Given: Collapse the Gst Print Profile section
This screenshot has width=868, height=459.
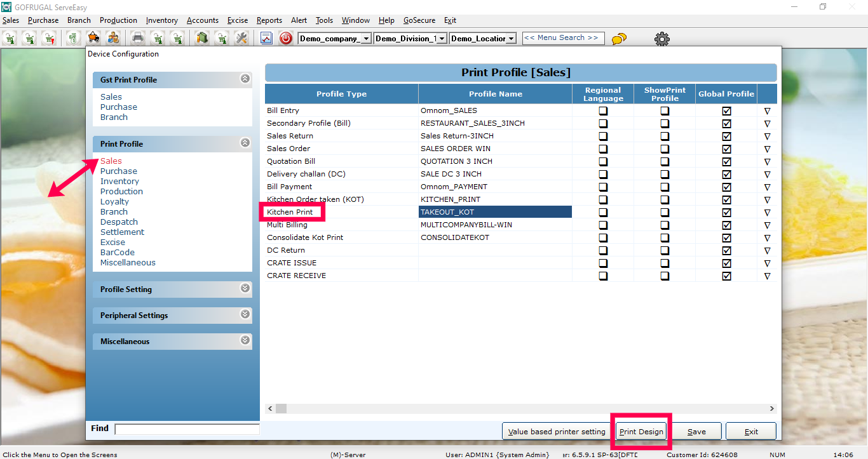Looking at the screenshot, I should [245, 79].
